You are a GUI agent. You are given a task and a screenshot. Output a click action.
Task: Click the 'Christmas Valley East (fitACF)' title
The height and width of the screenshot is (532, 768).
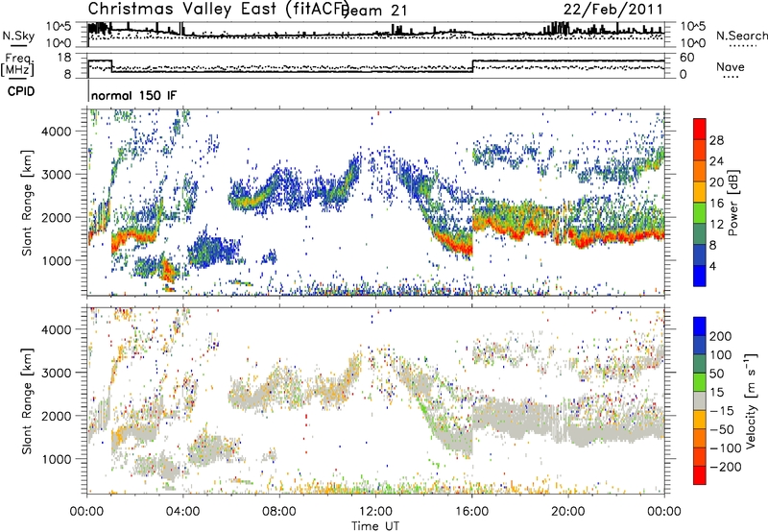[x=218, y=9]
